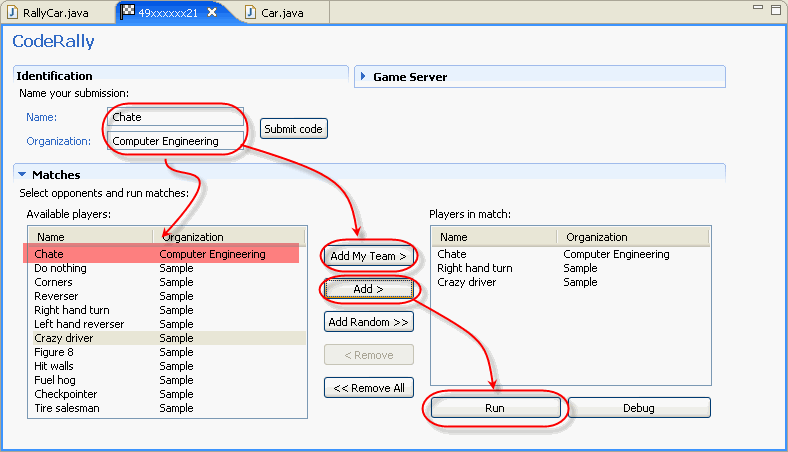Select Chate in Players in match

click(571, 254)
